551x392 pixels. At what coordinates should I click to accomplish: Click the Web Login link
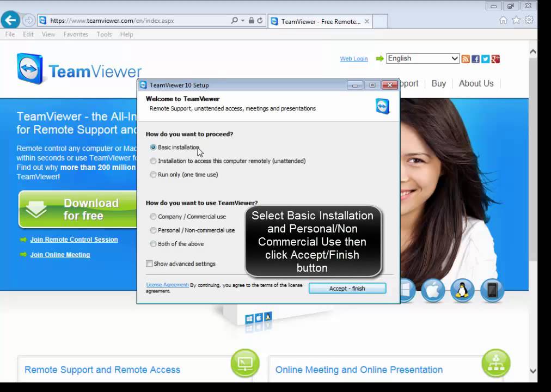(353, 59)
